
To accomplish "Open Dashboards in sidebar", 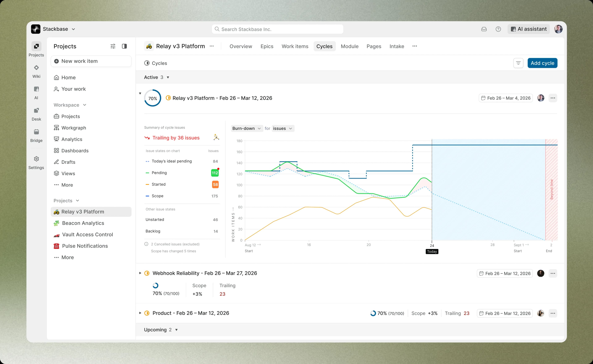I will coord(91,151).
